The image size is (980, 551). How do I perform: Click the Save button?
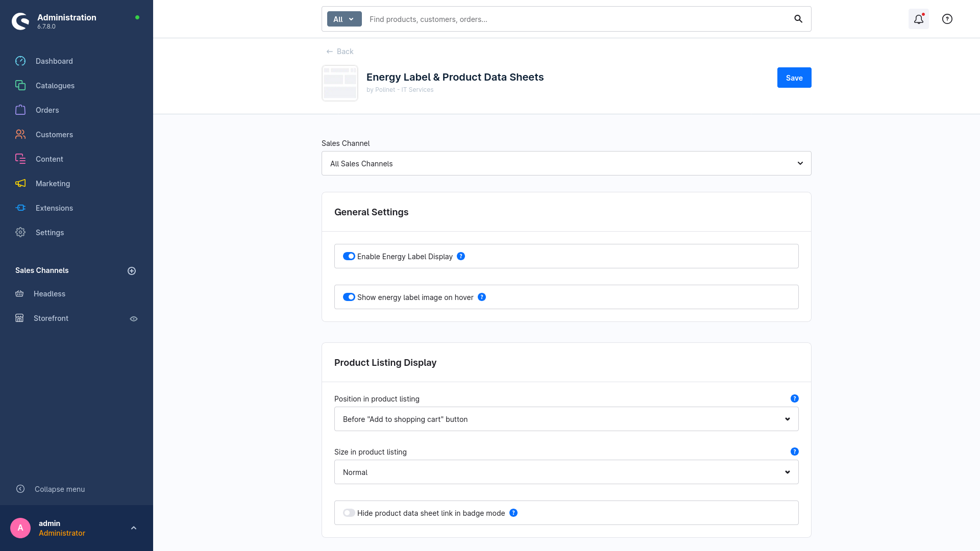pos(794,78)
